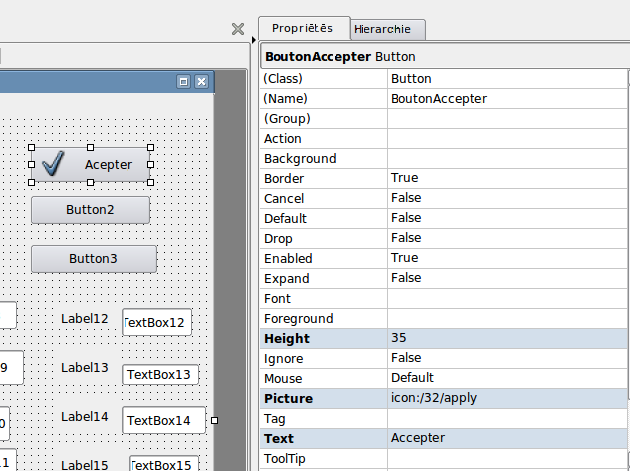Close the form editor panel with X
Viewport: 630px width, 471px height.
238,29
